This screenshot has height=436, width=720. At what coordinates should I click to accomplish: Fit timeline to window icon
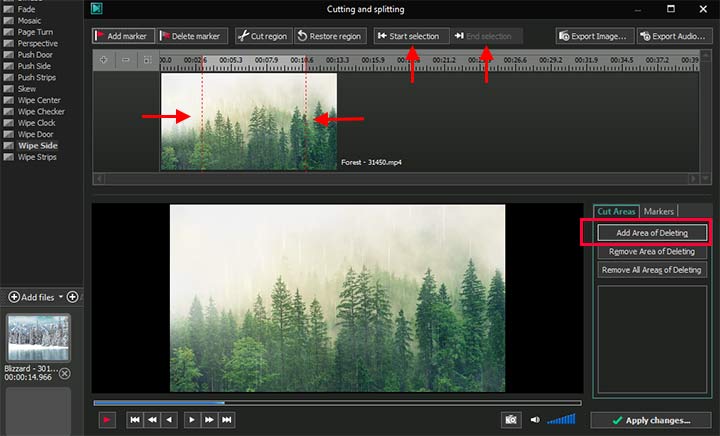tap(147, 60)
